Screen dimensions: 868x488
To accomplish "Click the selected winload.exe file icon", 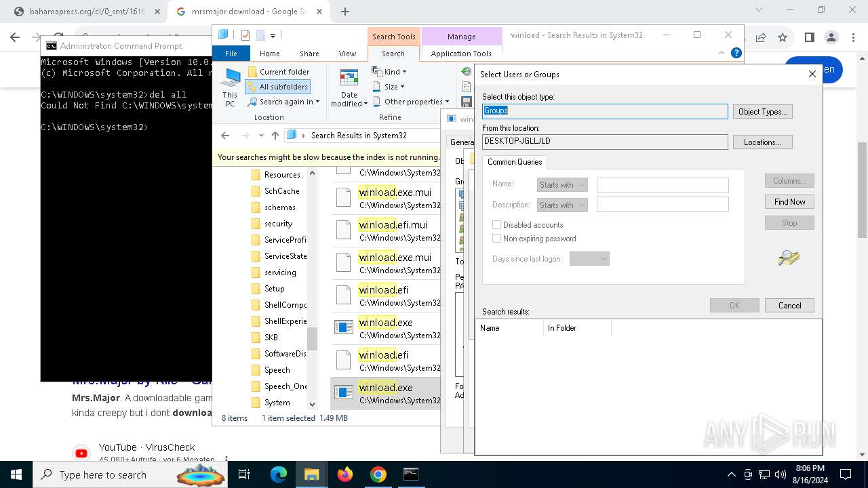I will pyautogui.click(x=344, y=393).
